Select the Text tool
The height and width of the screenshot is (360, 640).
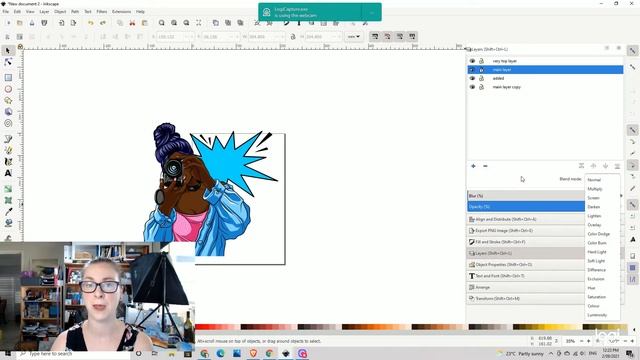pyautogui.click(x=8, y=173)
